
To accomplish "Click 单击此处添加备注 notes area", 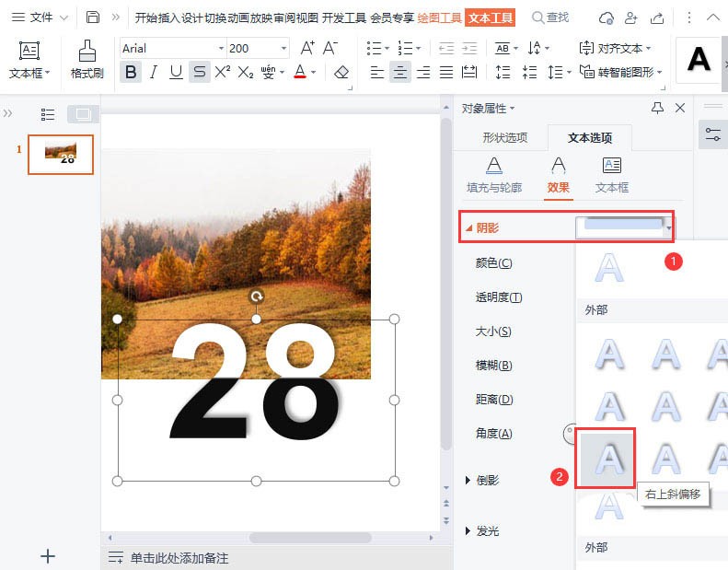I will coord(179,558).
